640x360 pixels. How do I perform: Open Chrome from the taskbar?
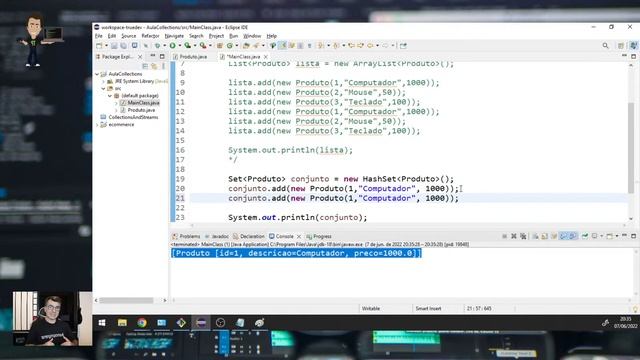coord(142,322)
